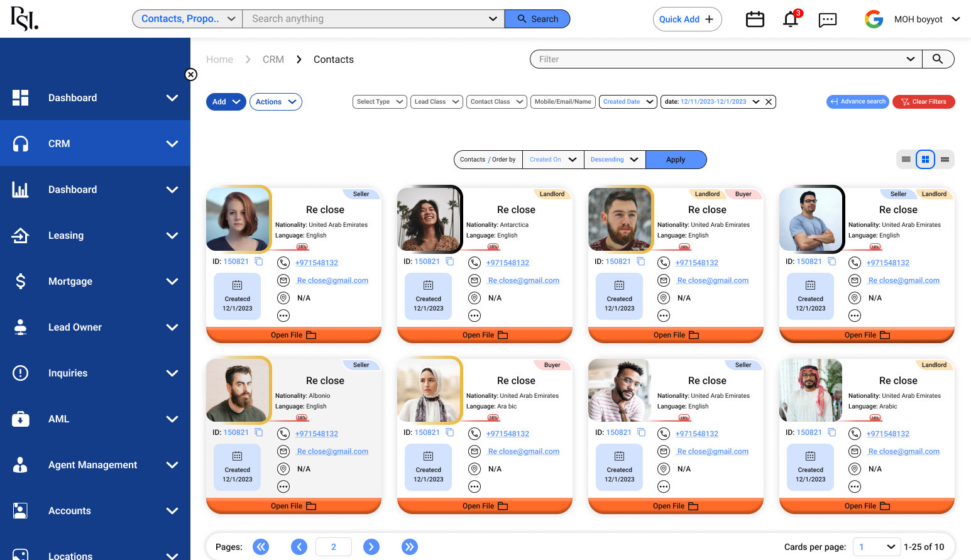Click the Clear Filters button
The image size is (971, 560).
[923, 102]
